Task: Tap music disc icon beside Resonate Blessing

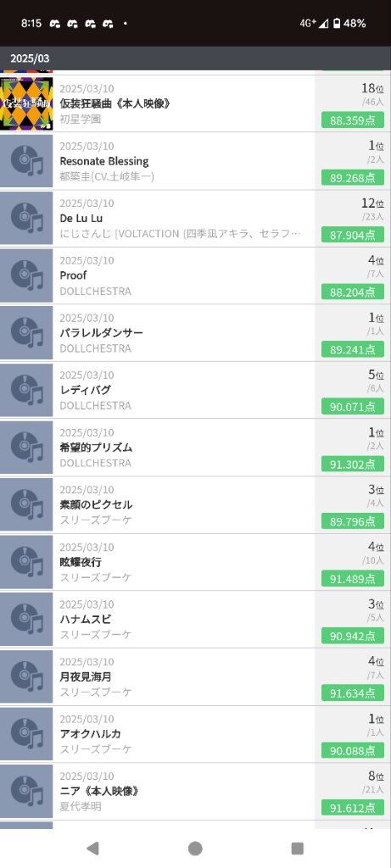Action: [x=26, y=161]
